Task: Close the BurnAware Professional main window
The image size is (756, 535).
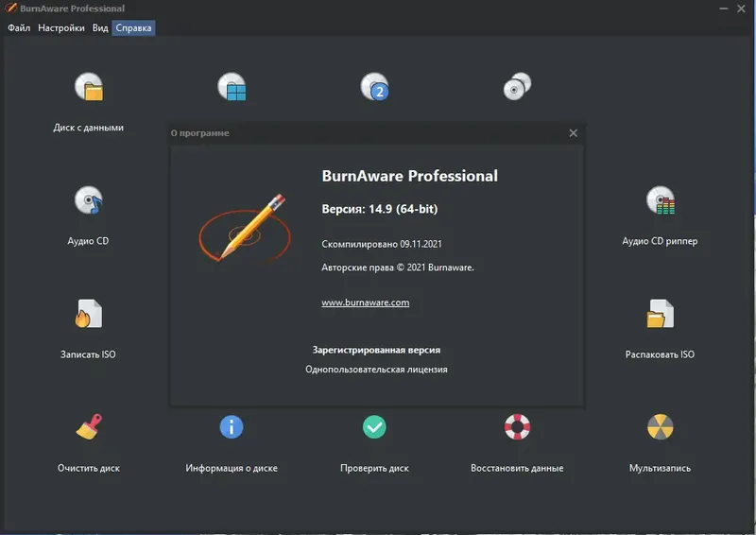Action: (x=741, y=9)
